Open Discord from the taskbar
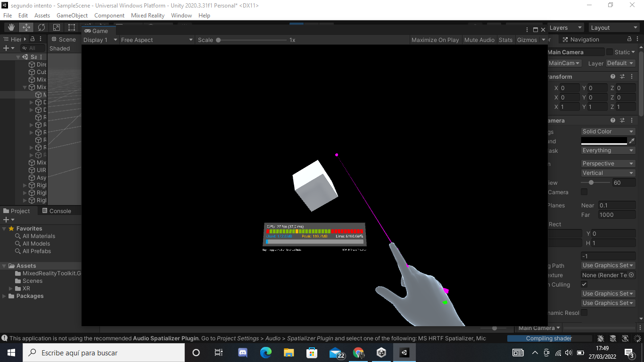 coord(243,353)
